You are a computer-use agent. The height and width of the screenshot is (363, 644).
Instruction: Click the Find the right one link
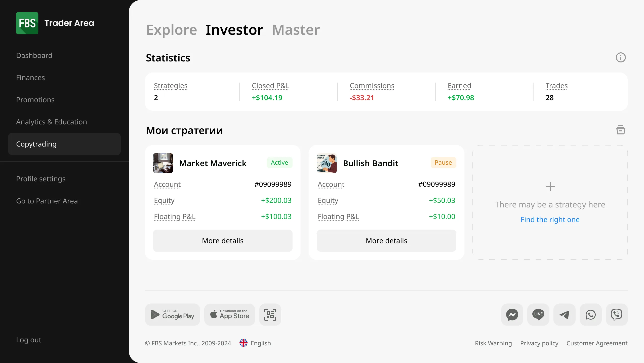(550, 220)
